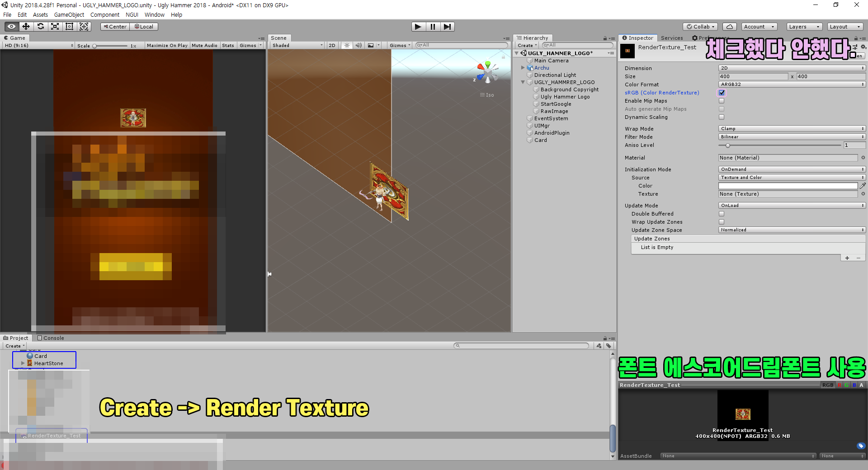868x470 pixels.
Task: Lock the Project panel
Action: [x=605, y=338]
